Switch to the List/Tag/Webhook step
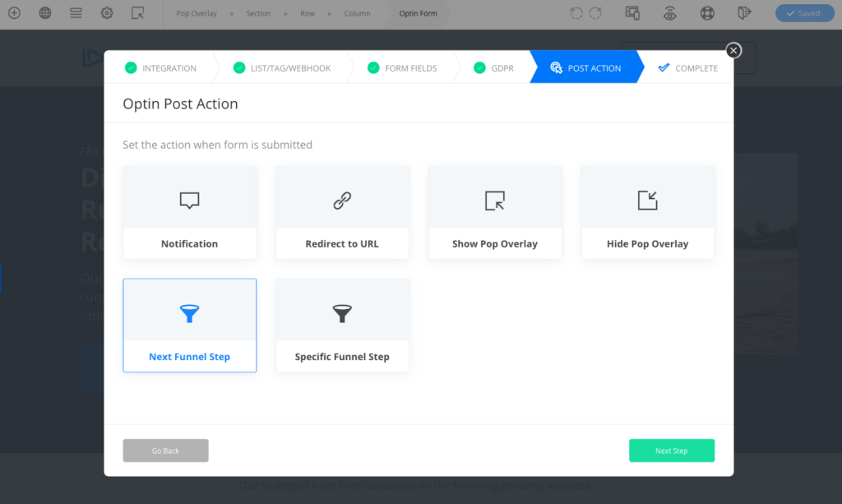 click(x=282, y=68)
